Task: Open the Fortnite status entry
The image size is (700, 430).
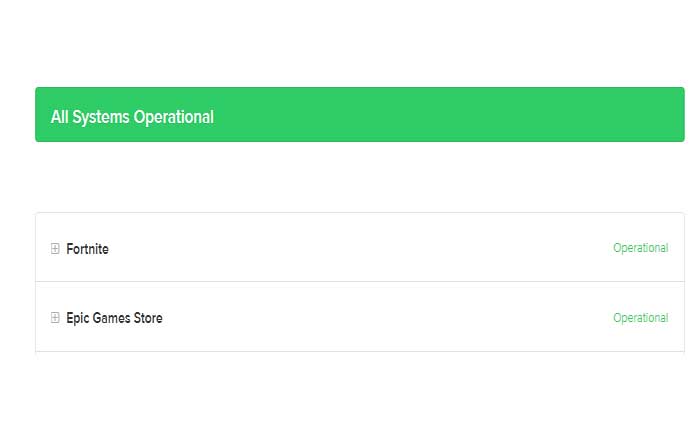Action: [87, 249]
